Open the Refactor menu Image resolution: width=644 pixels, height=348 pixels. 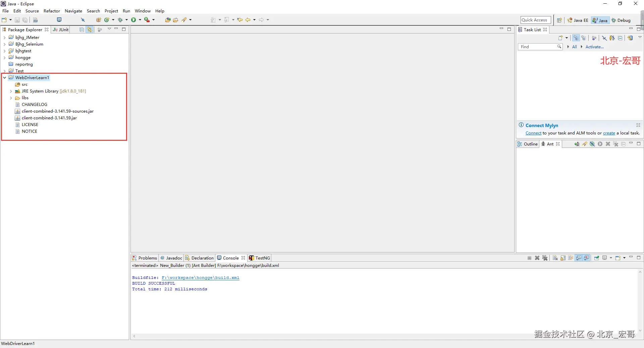(52, 11)
